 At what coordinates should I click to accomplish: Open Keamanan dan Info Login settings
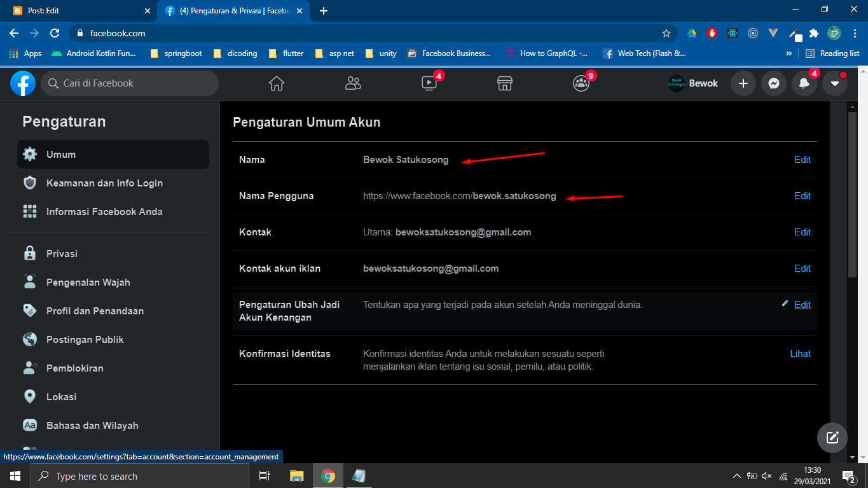[113, 183]
